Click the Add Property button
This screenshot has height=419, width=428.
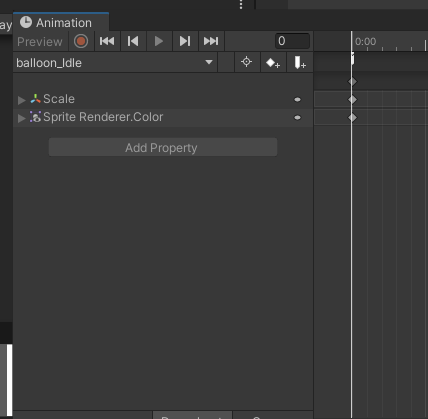(163, 147)
